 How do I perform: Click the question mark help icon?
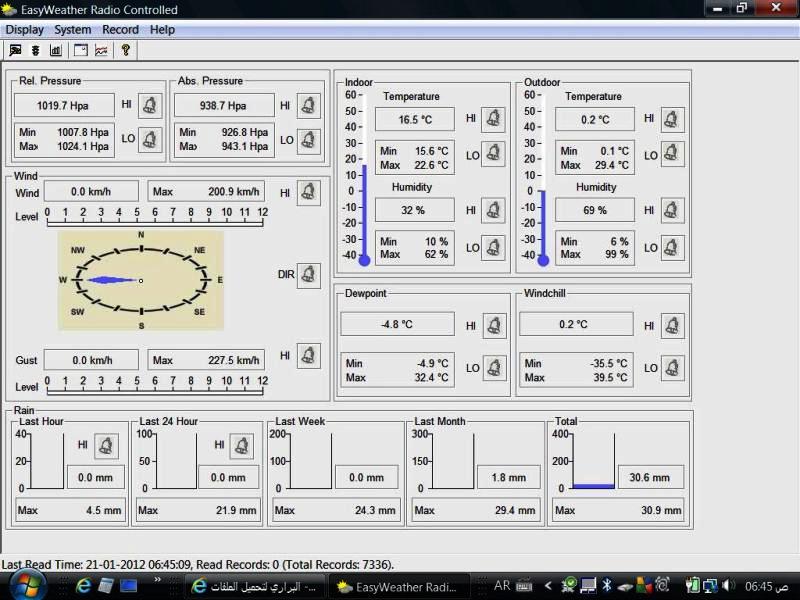(x=126, y=50)
